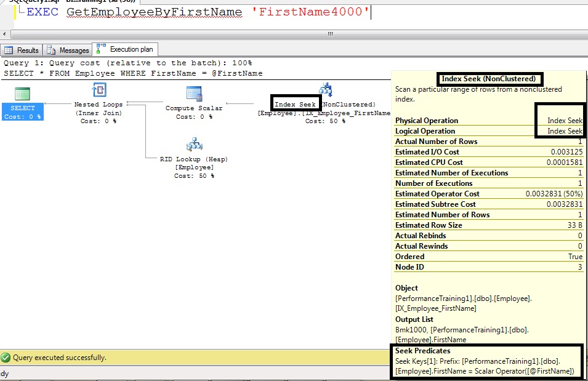
Task: Select the Execution plan tab
Action: (127, 50)
